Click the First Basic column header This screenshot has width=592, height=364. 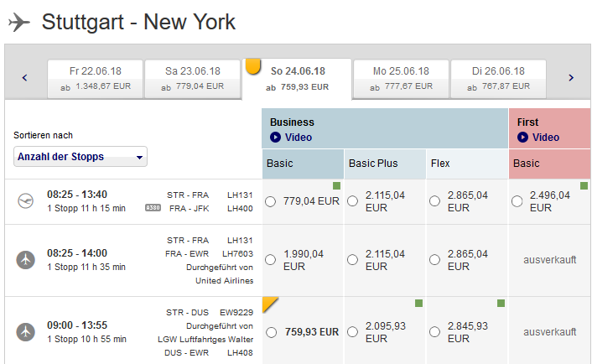coord(550,164)
